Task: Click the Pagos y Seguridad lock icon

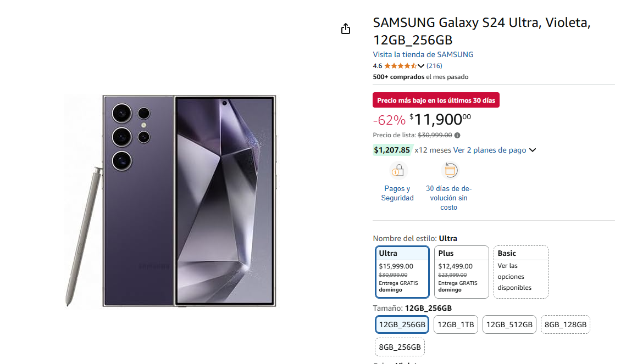Action: click(398, 171)
